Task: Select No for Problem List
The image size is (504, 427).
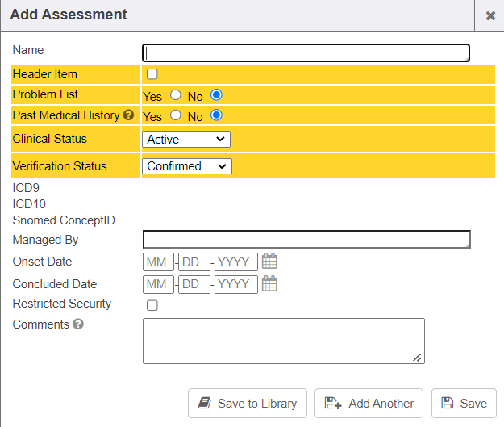Action: (216, 95)
